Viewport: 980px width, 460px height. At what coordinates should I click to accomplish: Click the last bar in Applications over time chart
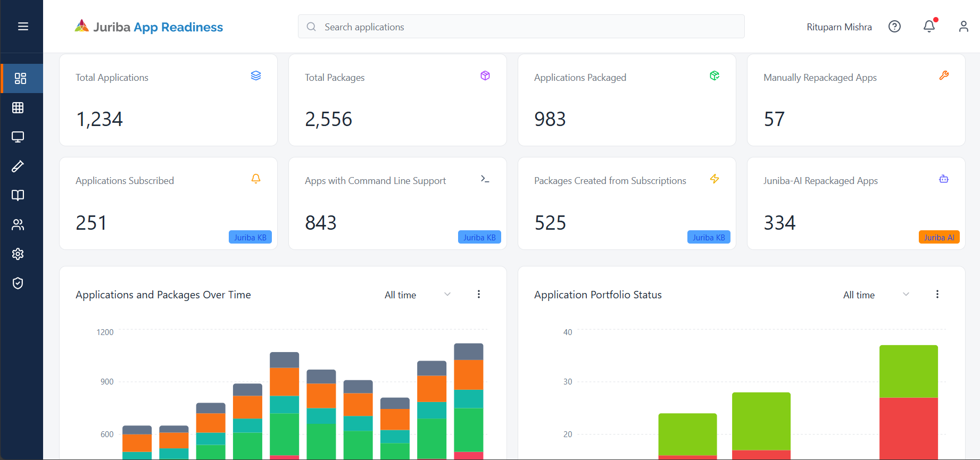click(x=469, y=402)
